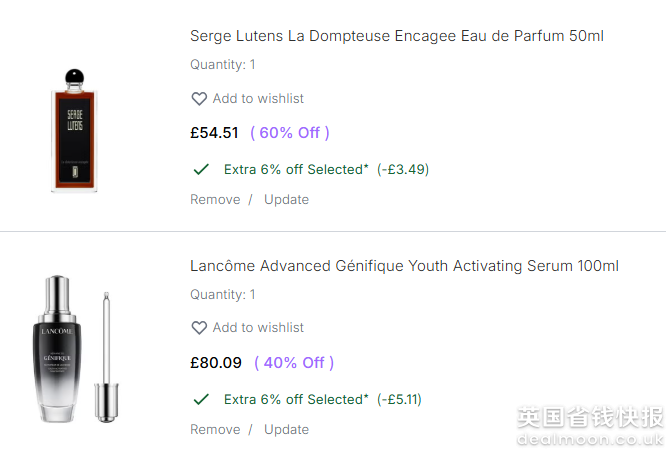Click the Quantity label under Serge Lutens perfume

223,65
